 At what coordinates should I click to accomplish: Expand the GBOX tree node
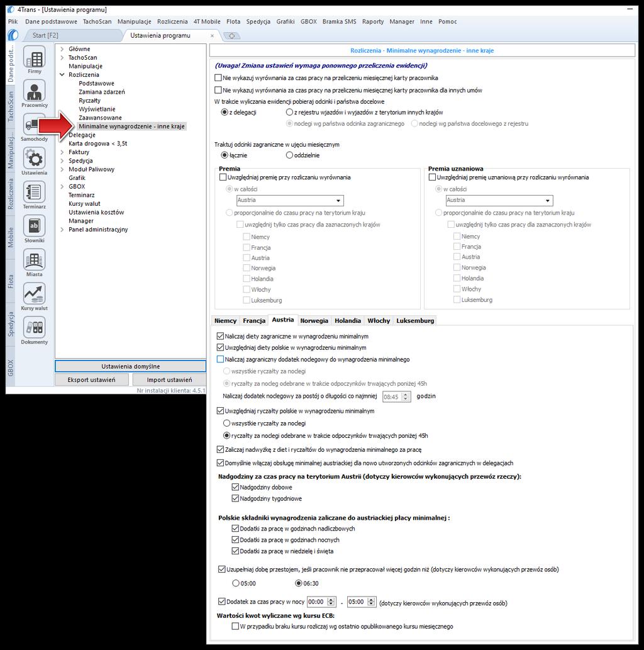pos(62,186)
